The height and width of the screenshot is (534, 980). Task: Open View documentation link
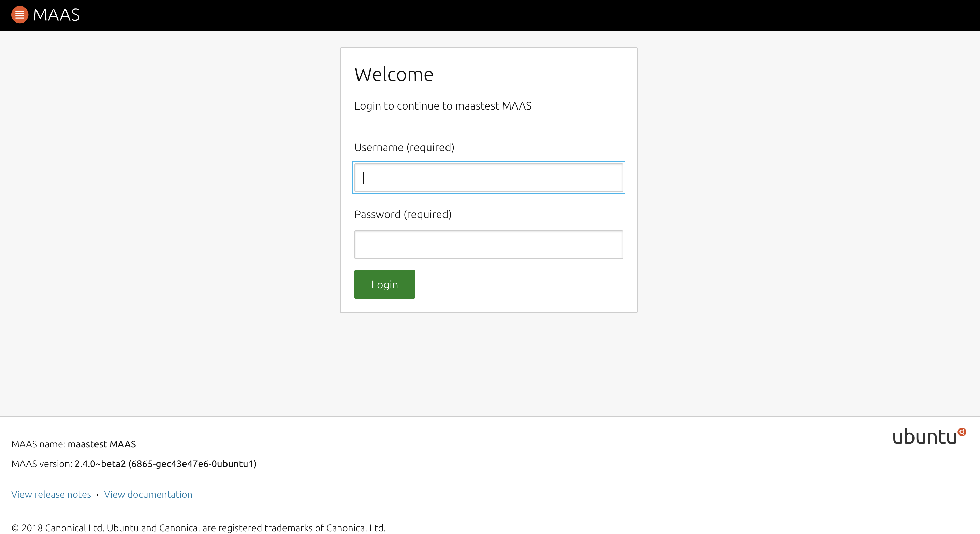148,494
